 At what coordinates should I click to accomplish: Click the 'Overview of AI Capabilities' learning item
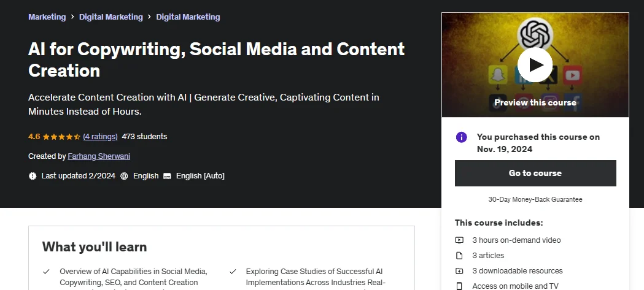pyautogui.click(x=133, y=280)
